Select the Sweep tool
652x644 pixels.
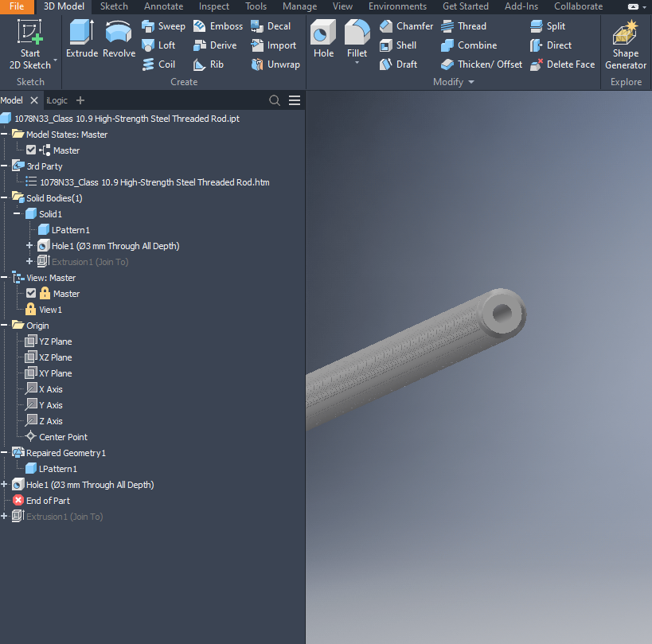click(163, 25)
